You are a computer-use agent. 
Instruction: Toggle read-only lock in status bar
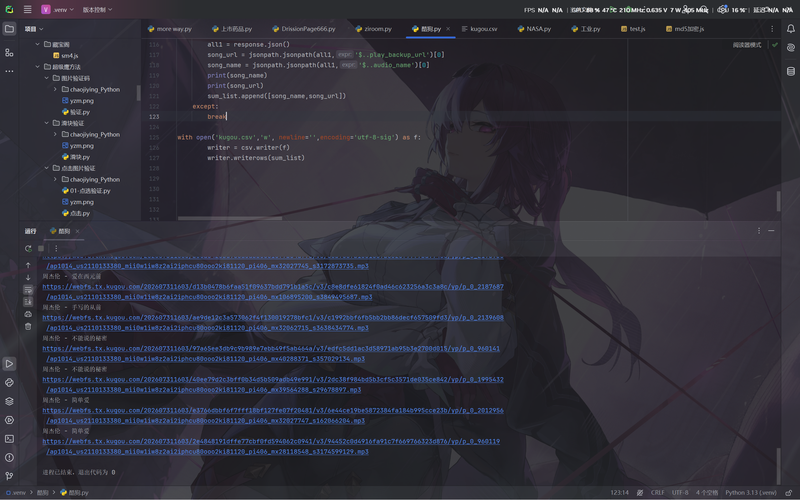point(789,492)
